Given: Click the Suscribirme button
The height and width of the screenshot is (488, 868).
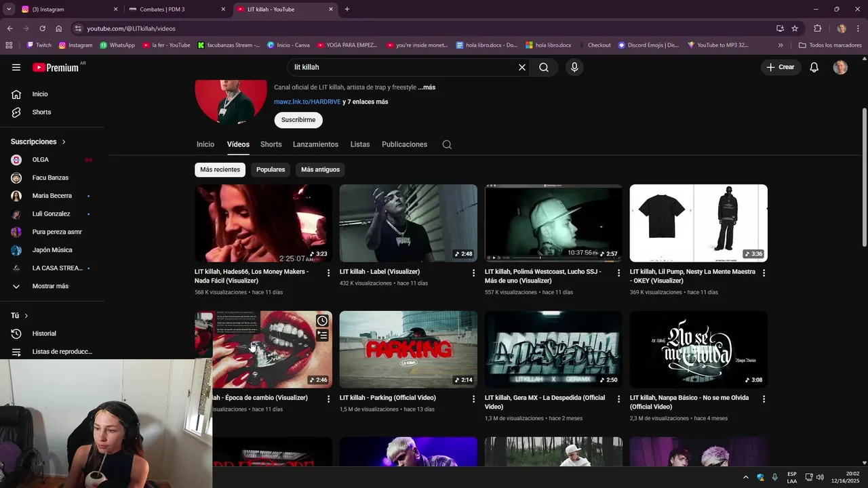Looking at the screenshot, I should [298, 120].
